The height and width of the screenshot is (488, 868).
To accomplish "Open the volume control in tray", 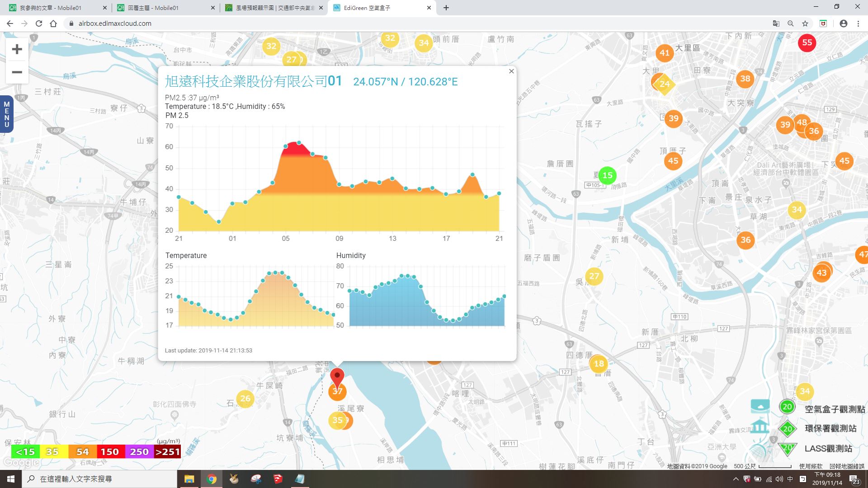I will click(x=779, y=479).
